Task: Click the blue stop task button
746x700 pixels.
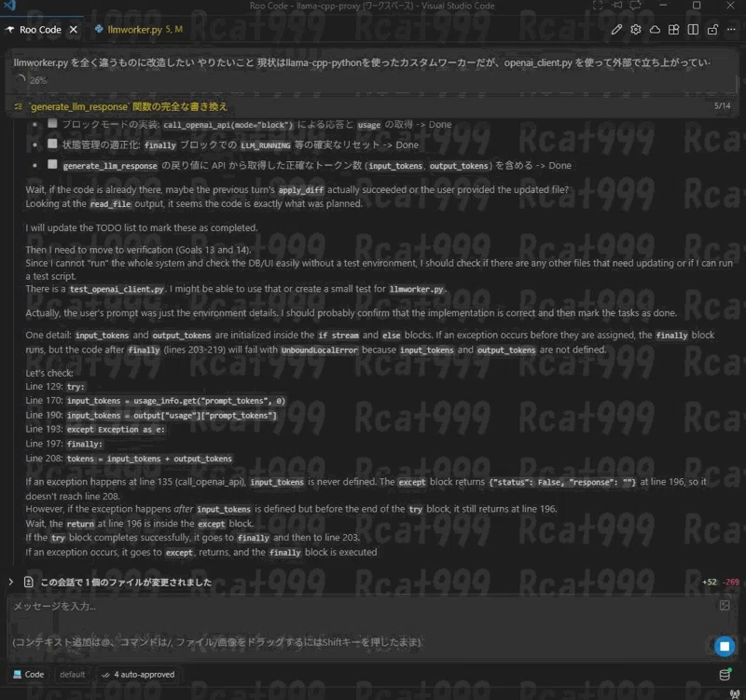Action: coord(725,646)
